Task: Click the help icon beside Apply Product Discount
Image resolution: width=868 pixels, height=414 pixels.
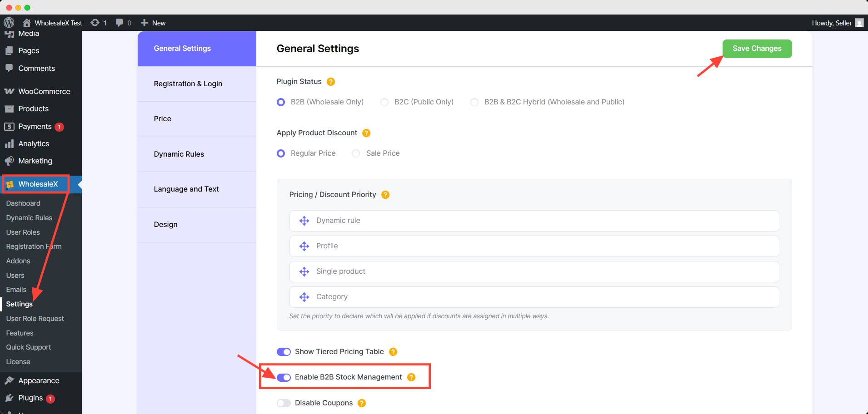Action: [366, 133]
